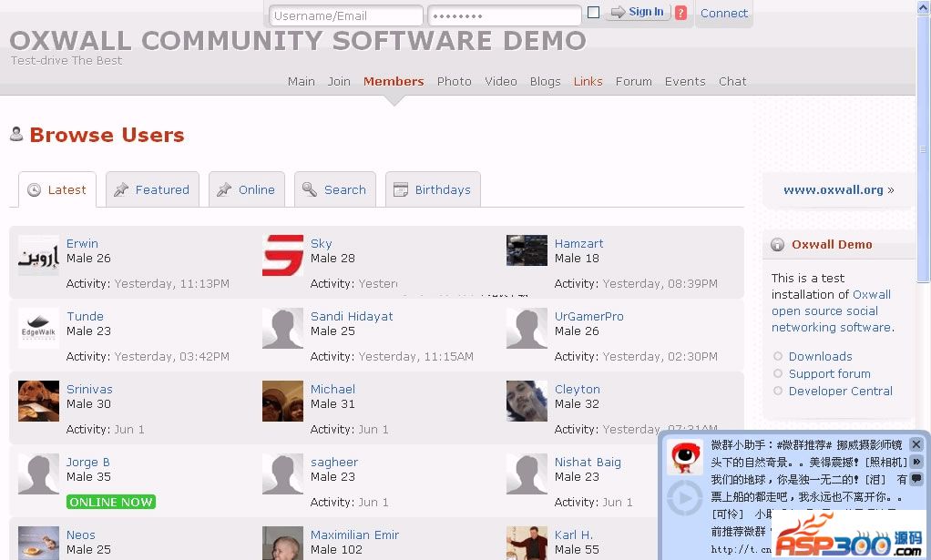Click the Connect link at top
931x560 pixels.
pos(724,13)
